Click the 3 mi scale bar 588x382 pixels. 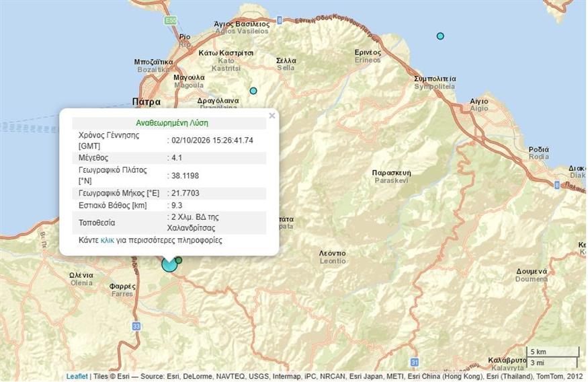(552, 363)
